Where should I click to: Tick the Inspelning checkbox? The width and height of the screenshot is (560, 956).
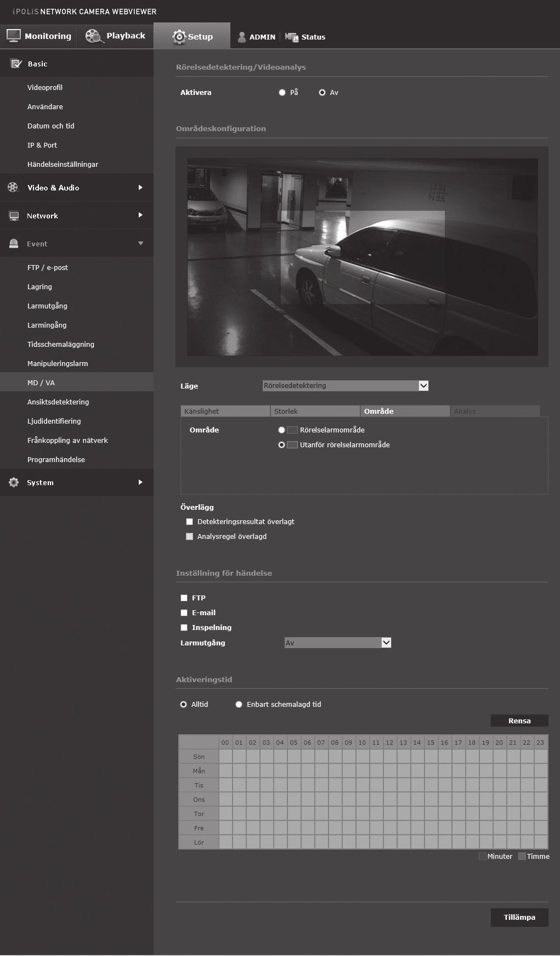click(x=184, y=628)
